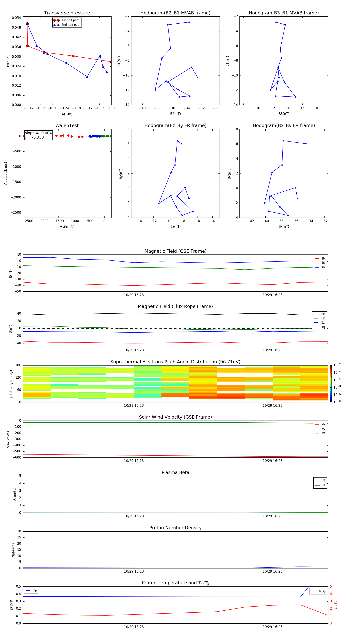351x644 pixels.
Task: Click the 'By' entry in GSE magnetic field legend
Action: coord(320,263)
